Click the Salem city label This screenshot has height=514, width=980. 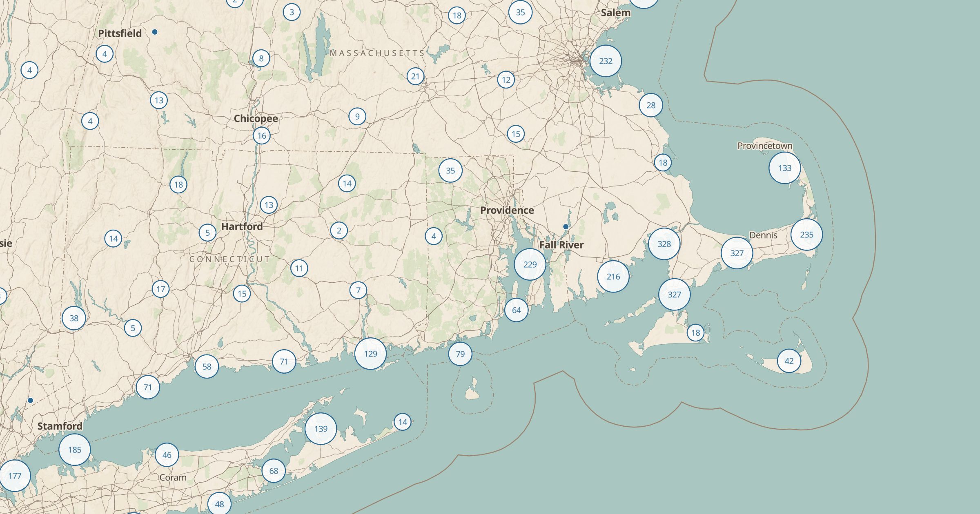[615, 13]
